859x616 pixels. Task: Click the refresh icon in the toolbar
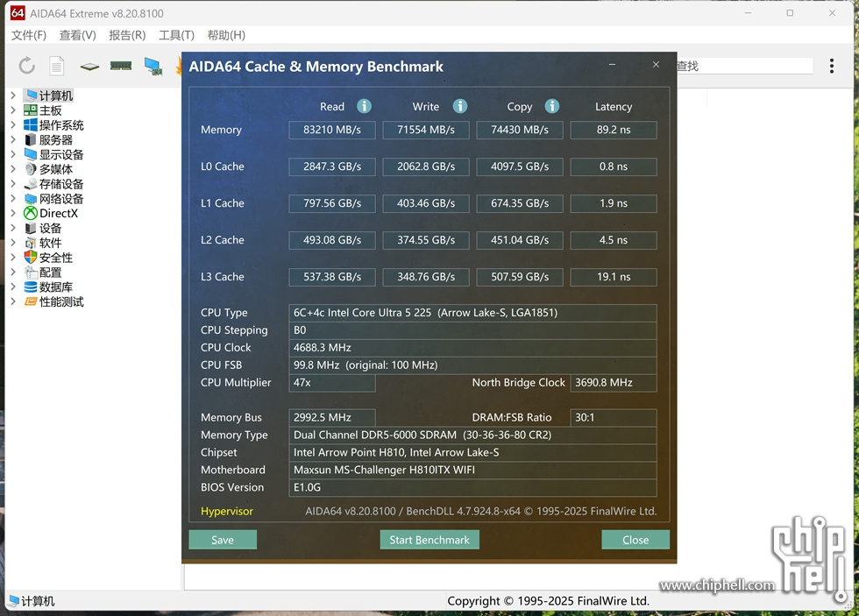(27, 67)
